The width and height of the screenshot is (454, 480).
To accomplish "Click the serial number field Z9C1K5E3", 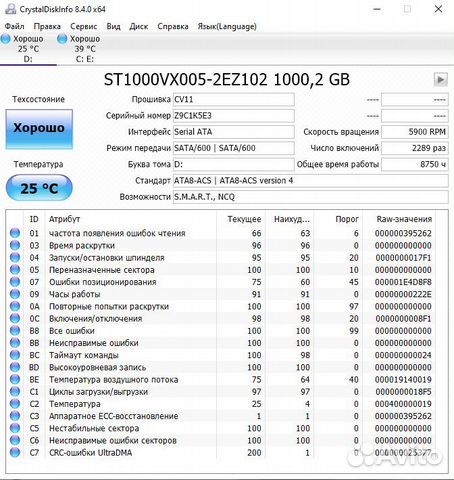I will point(233,116).
